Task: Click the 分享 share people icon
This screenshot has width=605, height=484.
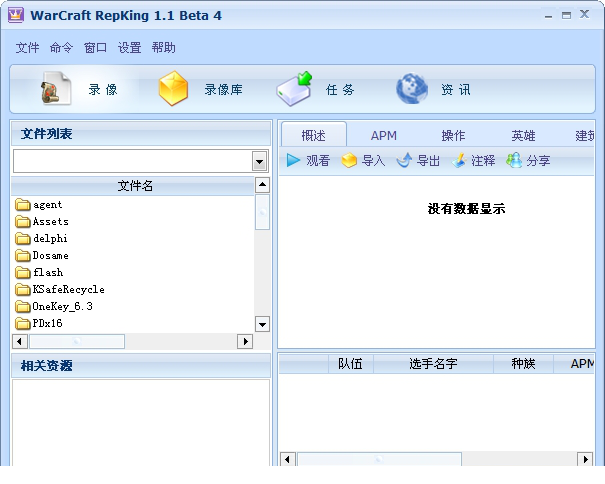Action: click(514, 160)
